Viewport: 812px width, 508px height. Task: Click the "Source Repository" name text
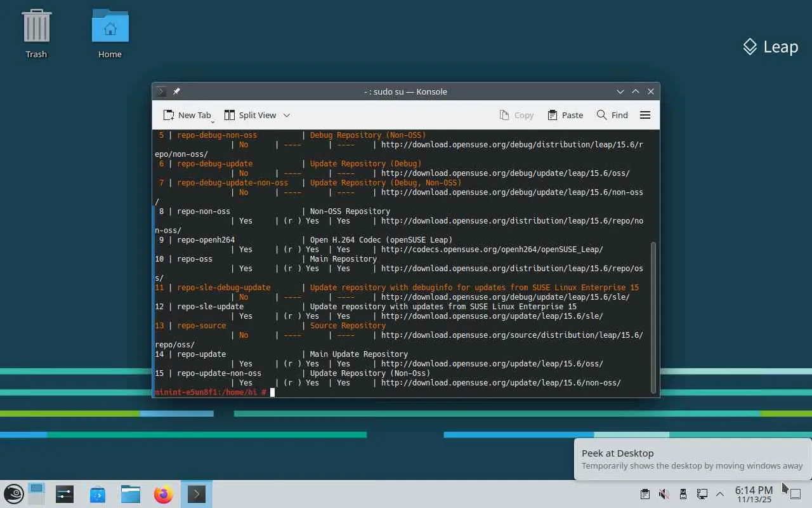348,326
